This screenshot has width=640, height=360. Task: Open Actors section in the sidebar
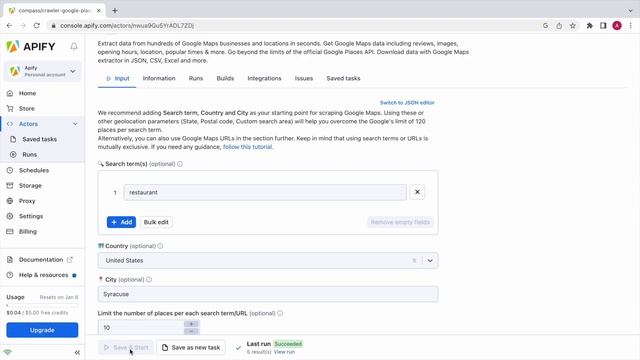(x=28, y=124)
